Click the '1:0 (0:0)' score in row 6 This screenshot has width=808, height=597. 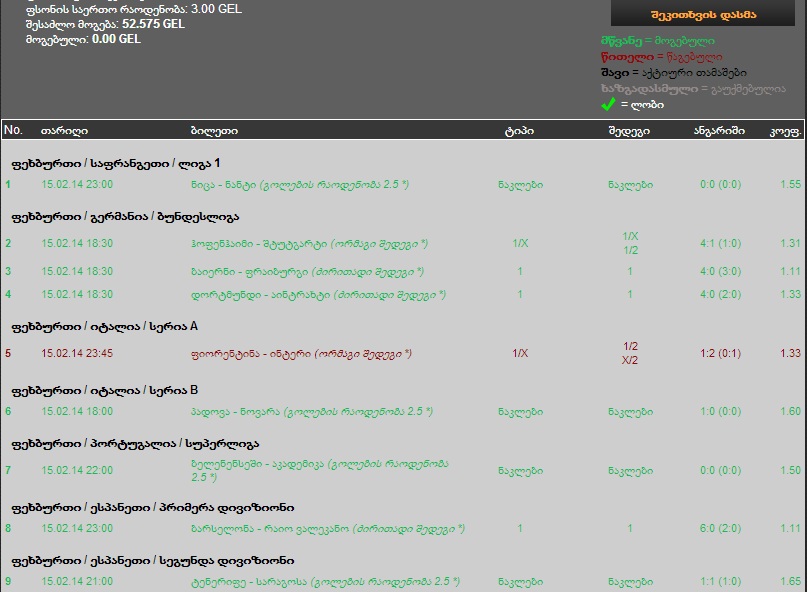[x=720, y=412]
